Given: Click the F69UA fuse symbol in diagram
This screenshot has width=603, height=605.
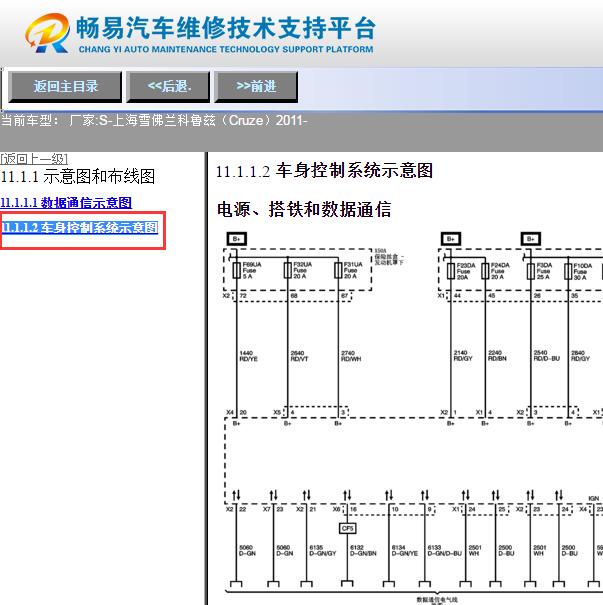Looking at the screenshot, I should (x=236, y=270).
